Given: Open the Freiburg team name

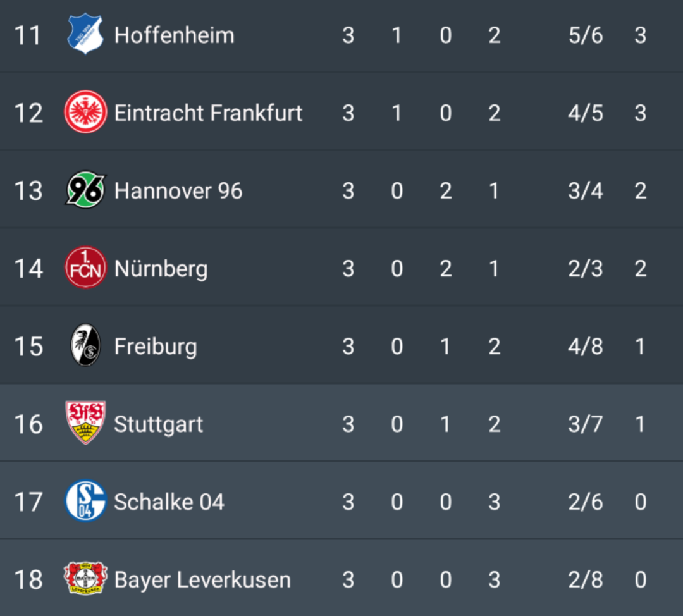Looking at the screenshot, I should (x=155, y=347).
